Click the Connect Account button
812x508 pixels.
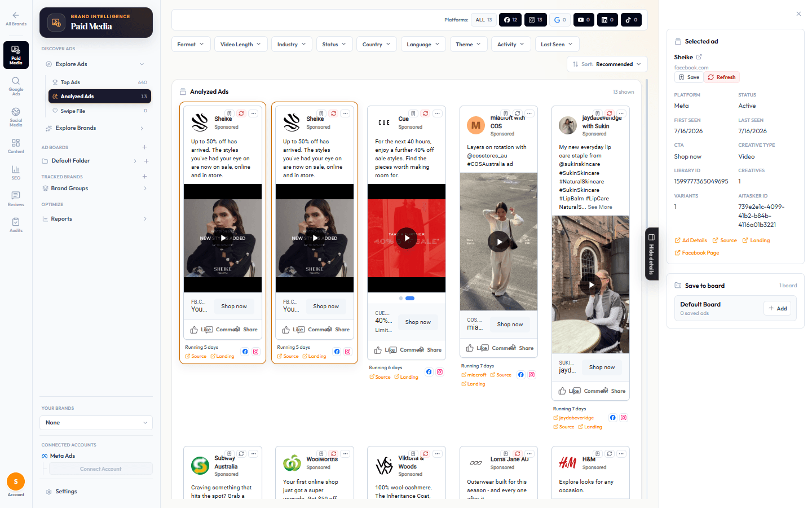pyautogui.click(x=101, y=469)
